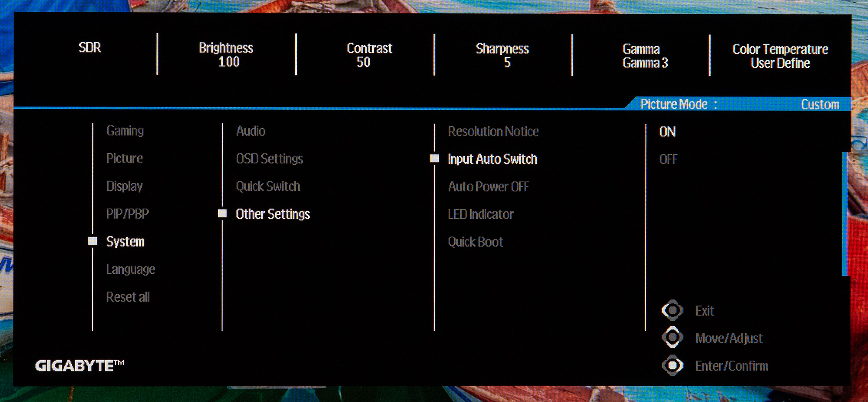
Task: Select Reset all option
Action: (x=128, y=297)
